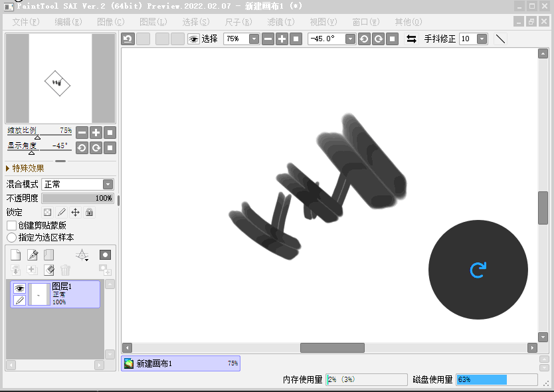The width and height of the screenshot is (554, 392).
Task: Open the 尺子 menu
Action: [238, 22]
